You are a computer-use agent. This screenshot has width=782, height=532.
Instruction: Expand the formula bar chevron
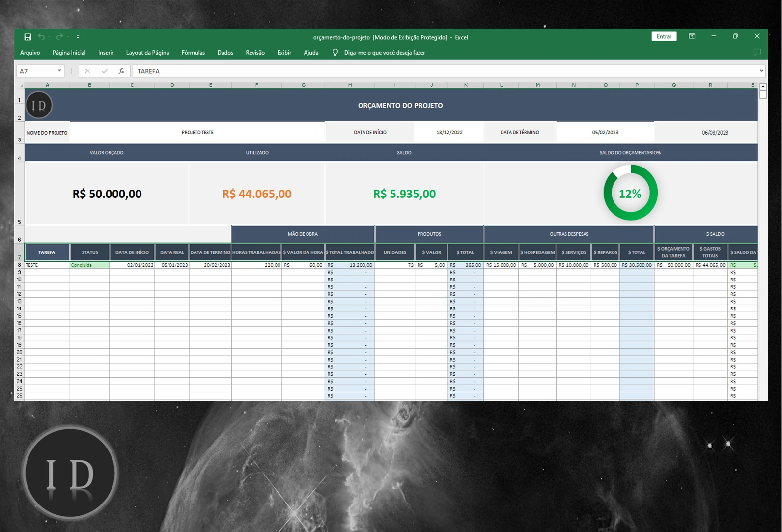[x=761, y=71]
